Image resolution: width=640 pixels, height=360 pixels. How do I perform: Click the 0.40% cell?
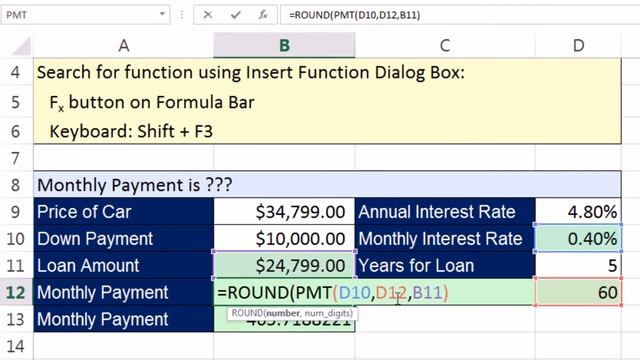tap(578, 239)
